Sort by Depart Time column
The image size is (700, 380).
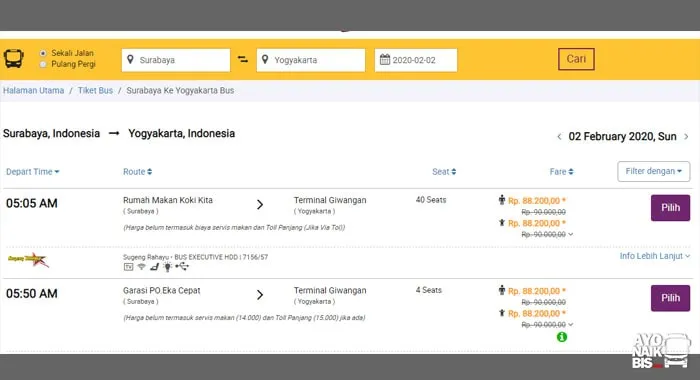33,172
